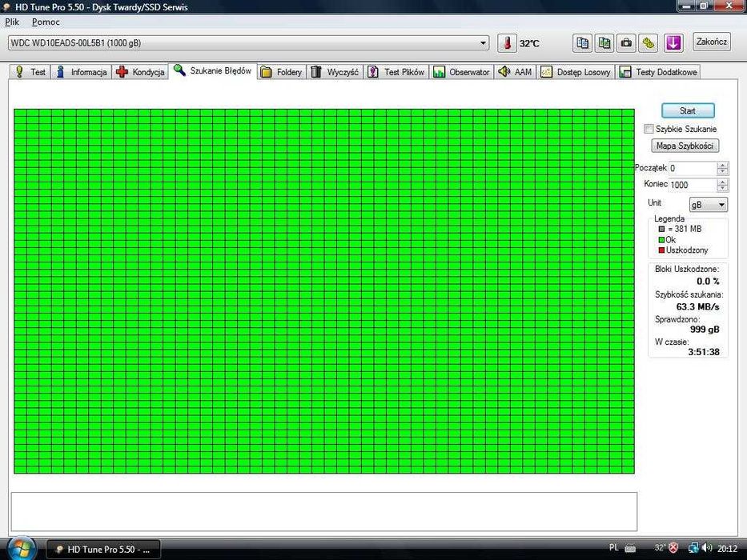The height and width of the screenshot is (560, 747).
Task: Click the red shield security tray icon
Action: (x=673, y=548)
